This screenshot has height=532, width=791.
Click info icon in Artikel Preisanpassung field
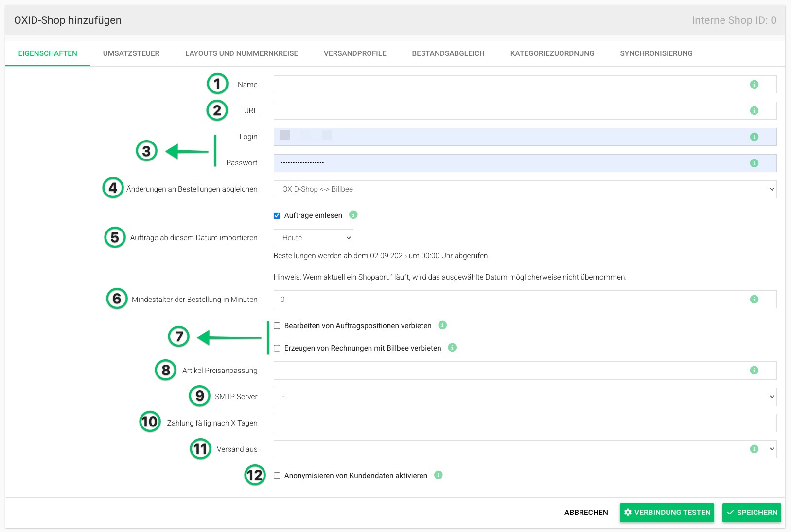(x=754, y=371)
